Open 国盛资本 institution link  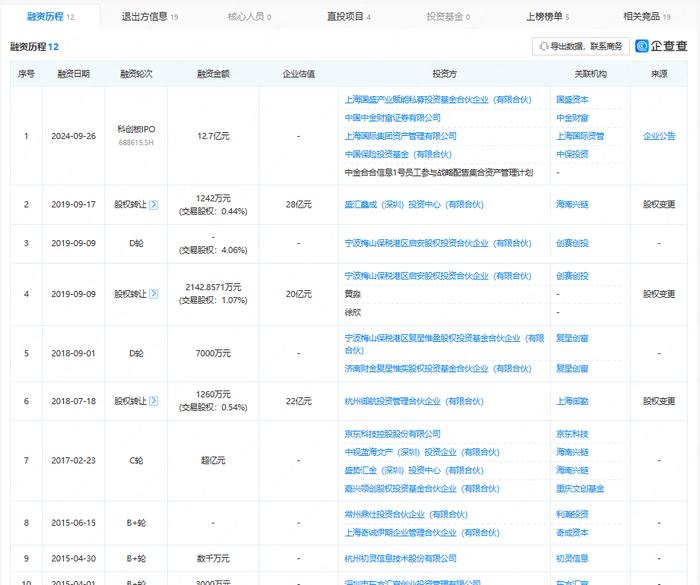point(572,100)
